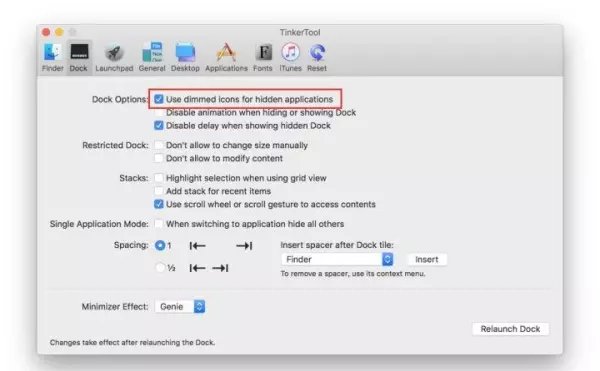Click the Dock Options label

[120, 99]
